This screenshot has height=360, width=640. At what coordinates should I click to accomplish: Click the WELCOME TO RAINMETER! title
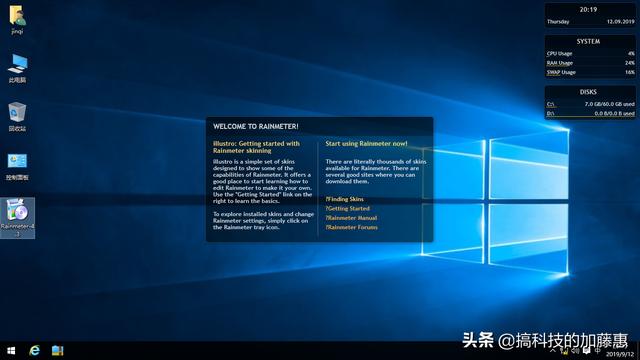[256, 127]
